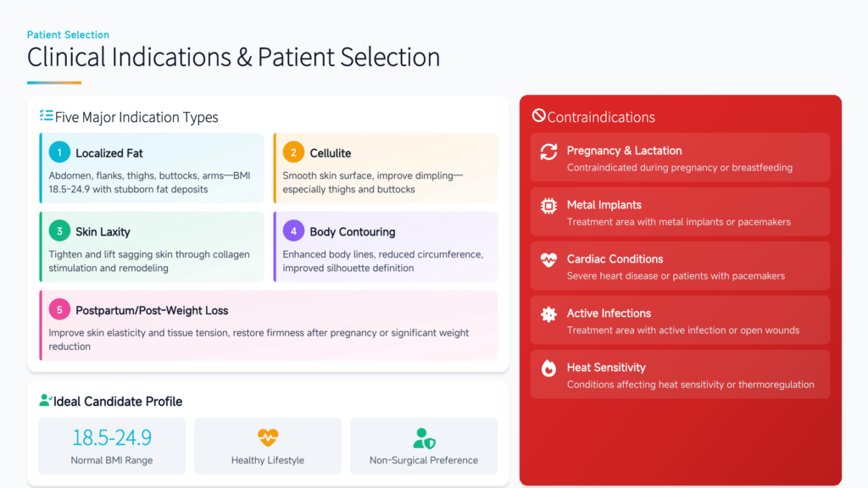Click the Heat Sensitivity flame icon
The image size is (868, 488).
[x=548, y=369]
